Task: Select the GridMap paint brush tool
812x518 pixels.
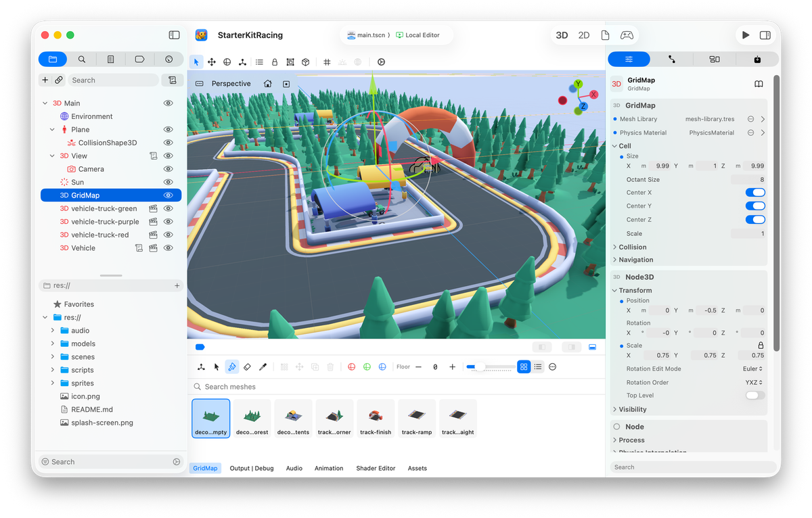Action: [231, 367]
